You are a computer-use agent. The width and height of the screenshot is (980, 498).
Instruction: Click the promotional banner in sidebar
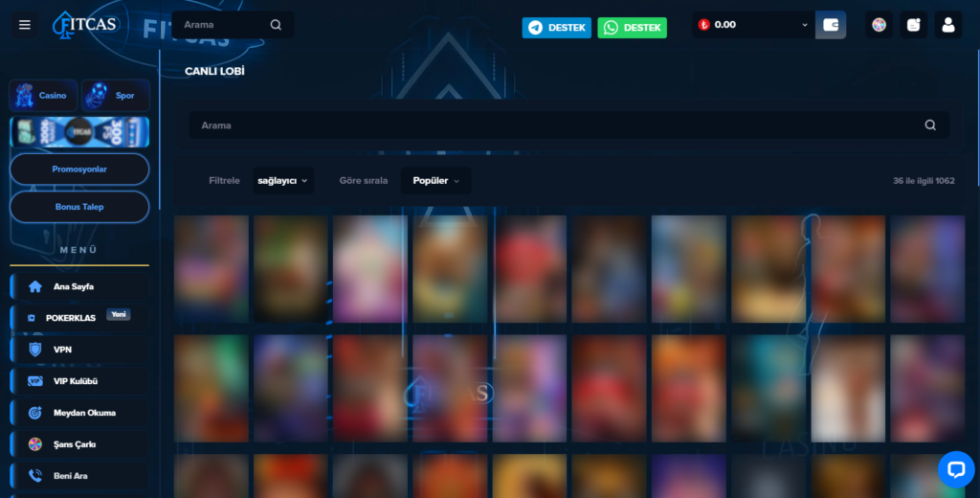pyautogui.click(x=79, y=132)
